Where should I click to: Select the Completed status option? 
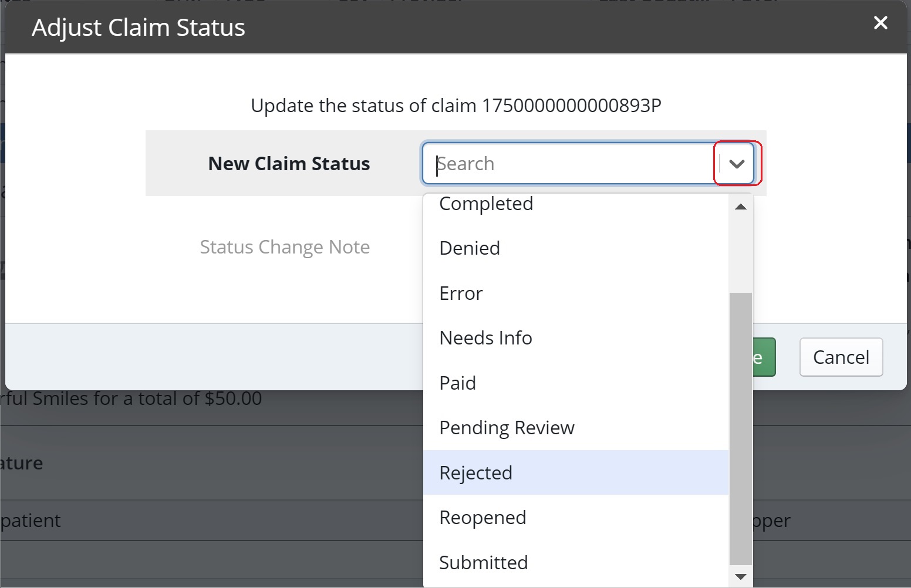coord(485,204)
